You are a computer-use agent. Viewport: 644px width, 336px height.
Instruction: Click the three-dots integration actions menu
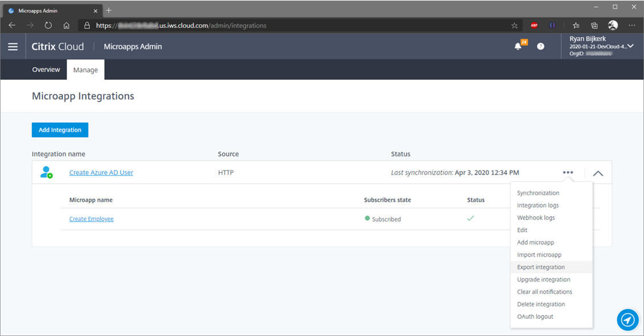coord(567,172)
